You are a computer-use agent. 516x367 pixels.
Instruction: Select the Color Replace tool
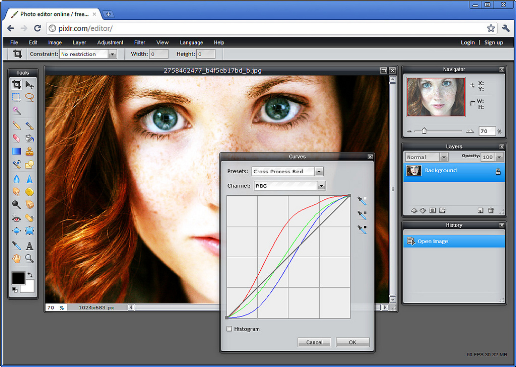pyautogui.click(x=16, y=164)
